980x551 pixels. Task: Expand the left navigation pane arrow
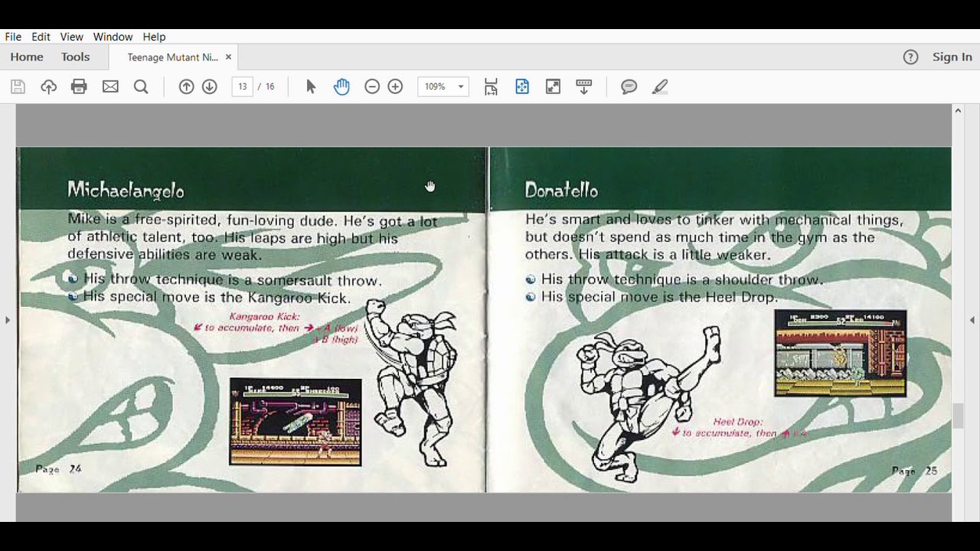[x=8, y=320]
